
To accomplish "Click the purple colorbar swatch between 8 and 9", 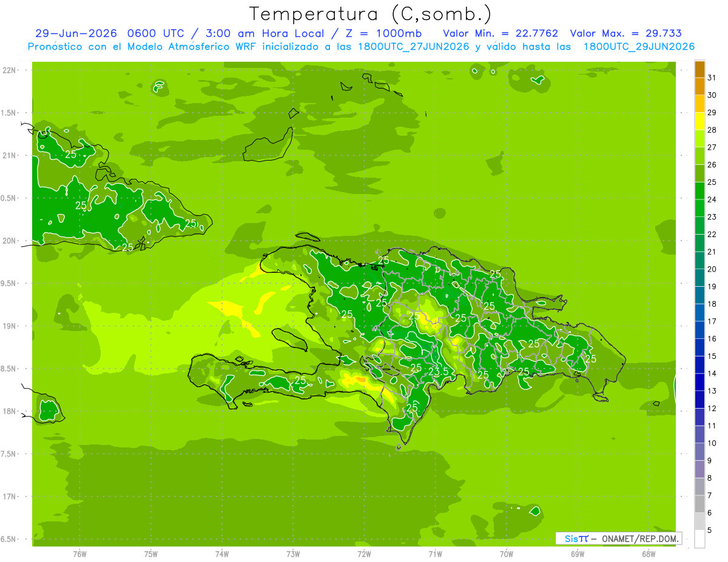I will tap(699, 469).
